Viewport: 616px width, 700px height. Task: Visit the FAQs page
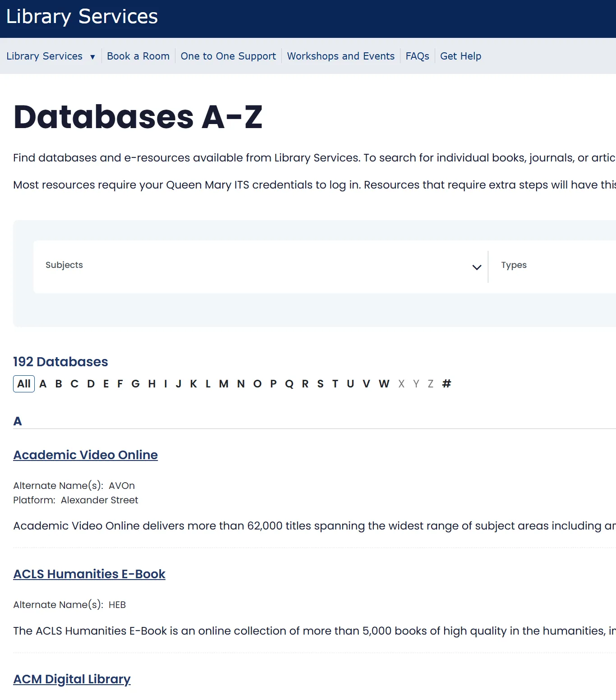click(417, 56)
